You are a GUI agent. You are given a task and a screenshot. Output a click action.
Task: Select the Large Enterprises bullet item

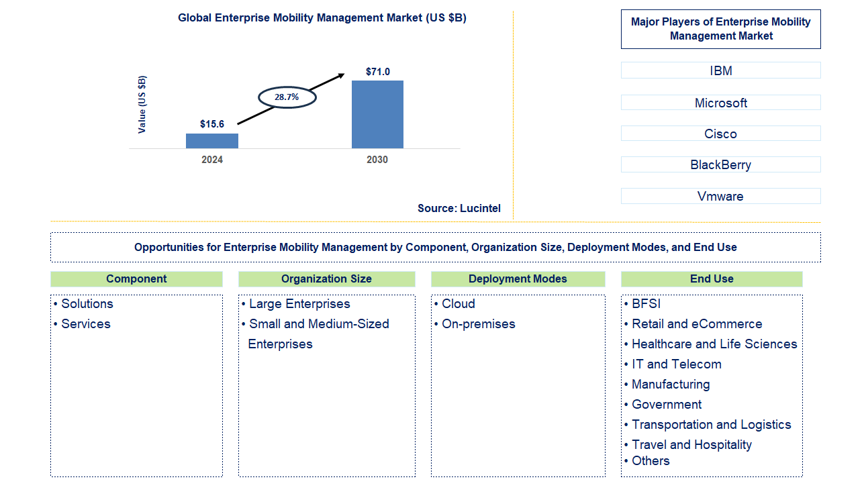pos(296,304)
